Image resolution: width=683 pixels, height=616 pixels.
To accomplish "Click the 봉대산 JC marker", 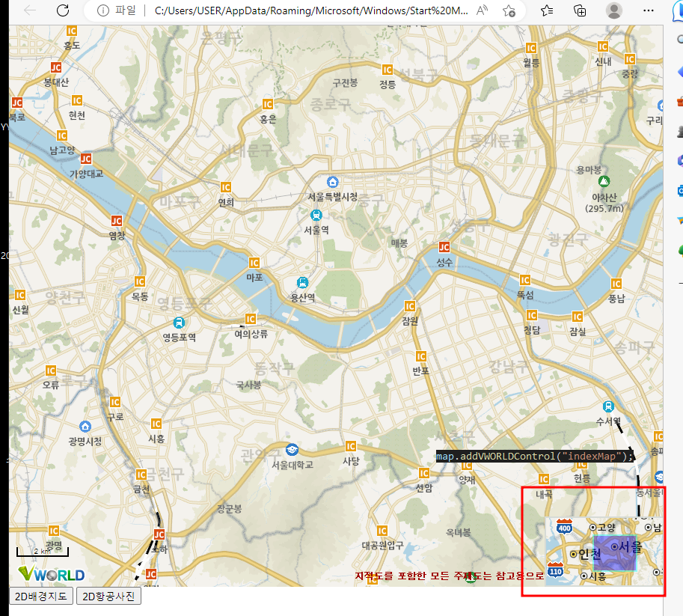I will point(56,67).
